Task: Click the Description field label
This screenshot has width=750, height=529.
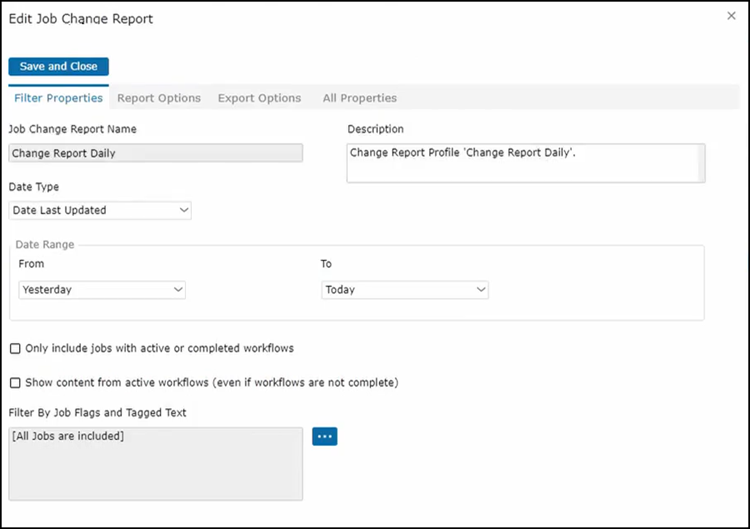Action: click(x=376, y=129)
